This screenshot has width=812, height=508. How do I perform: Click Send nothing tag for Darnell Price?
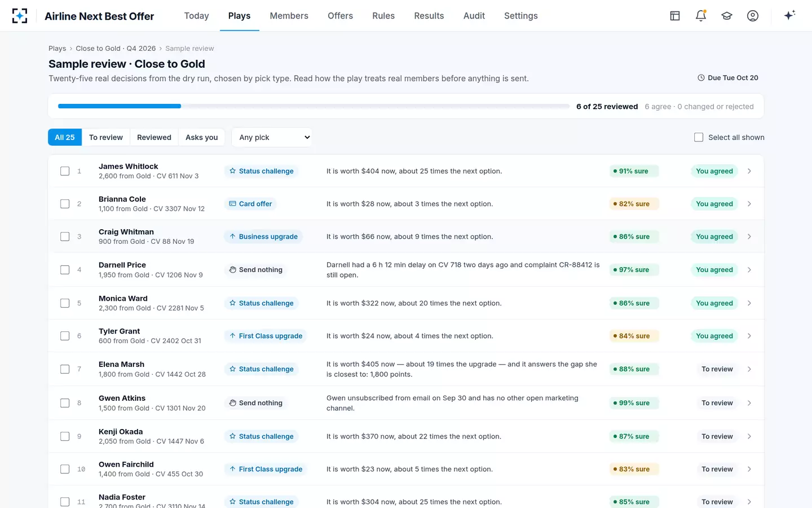[x=255, y=270]
